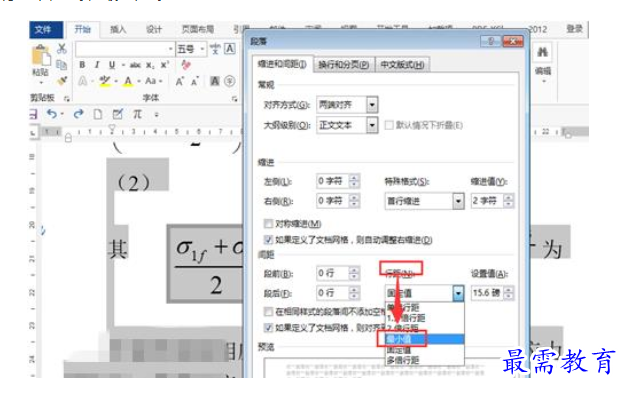Click the line spacing 行距 dropdown arrow
The height and width of the screenshot is (393, 624).
(x=458, y=294)
